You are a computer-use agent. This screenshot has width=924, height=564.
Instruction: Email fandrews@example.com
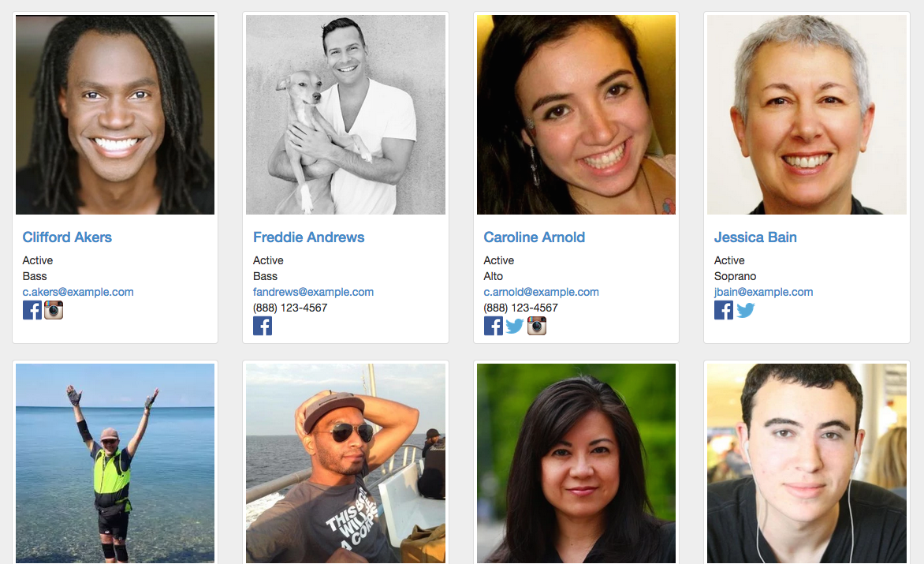(314, 292)
